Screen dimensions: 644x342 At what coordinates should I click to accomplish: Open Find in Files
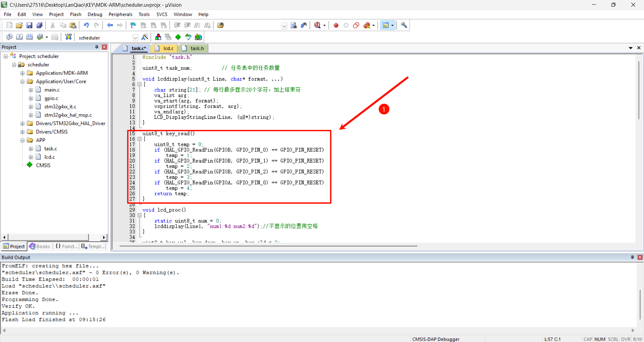coord(220,25)
